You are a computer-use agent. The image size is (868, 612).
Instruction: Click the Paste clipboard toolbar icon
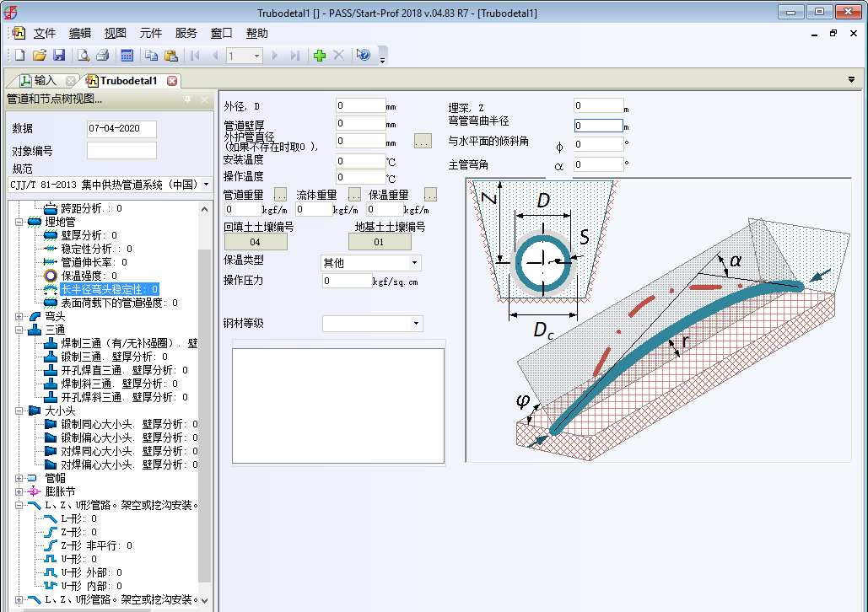[171, 56]
